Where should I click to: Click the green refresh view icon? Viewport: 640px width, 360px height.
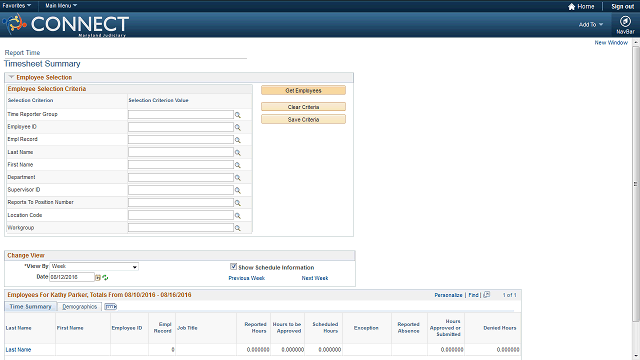click(x=105, y=278)
